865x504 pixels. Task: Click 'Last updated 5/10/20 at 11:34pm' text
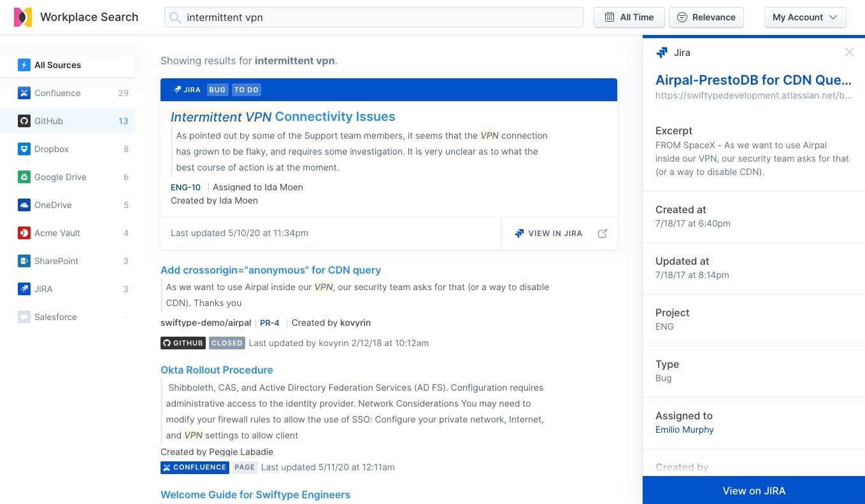(239, 233)
